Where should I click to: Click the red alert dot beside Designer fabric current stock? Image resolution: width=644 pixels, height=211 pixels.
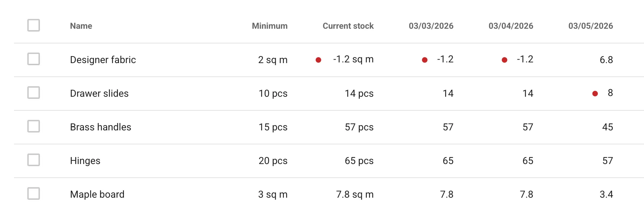pos(318,60)
